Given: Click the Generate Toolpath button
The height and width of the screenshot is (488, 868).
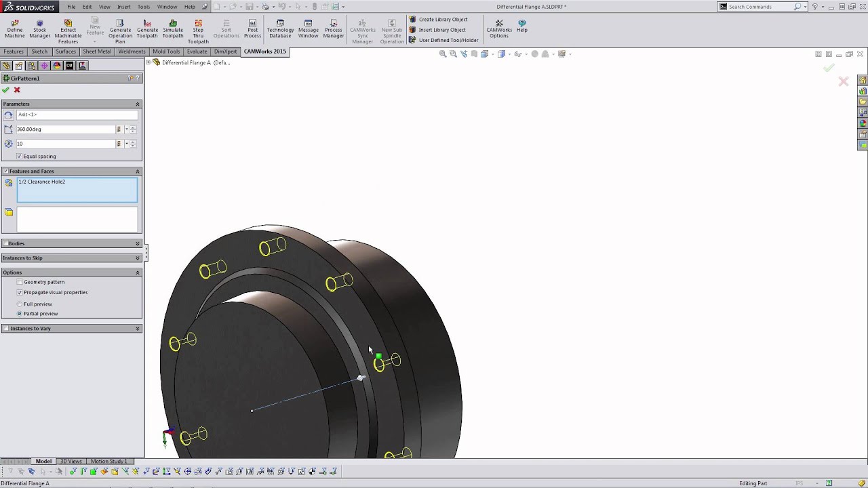Looking at the screenshot, I should click(x=147, y=28).
